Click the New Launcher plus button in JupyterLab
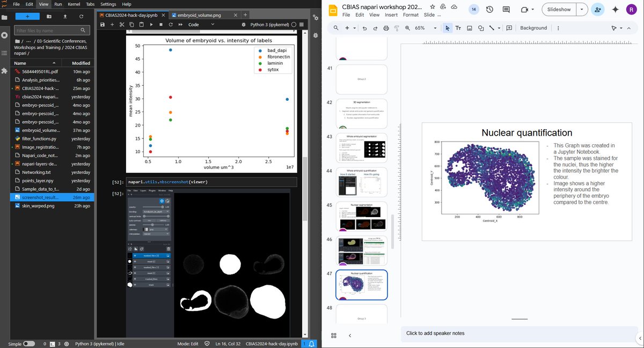644x348 pixels. pos(27,17)
